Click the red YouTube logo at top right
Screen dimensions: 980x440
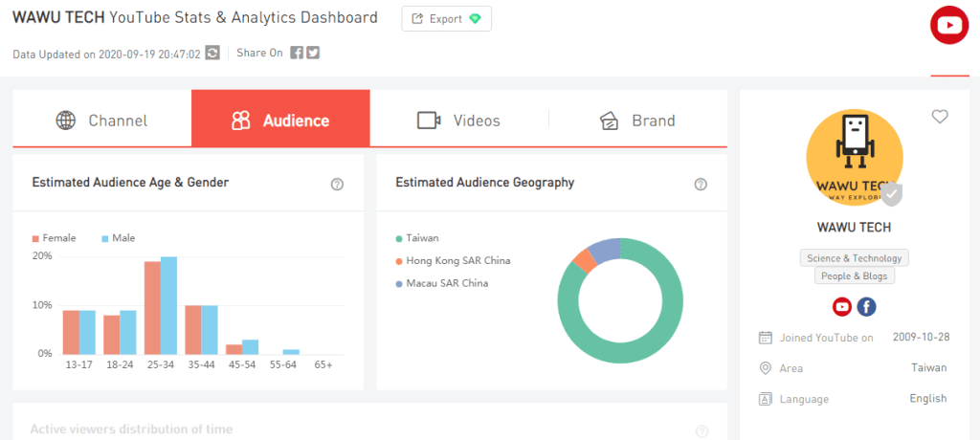pos(949,26)
